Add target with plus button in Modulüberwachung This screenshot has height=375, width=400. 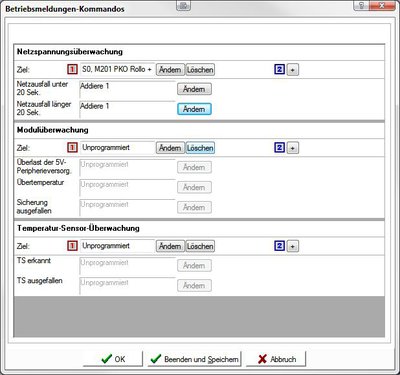[x=292, y=148]
